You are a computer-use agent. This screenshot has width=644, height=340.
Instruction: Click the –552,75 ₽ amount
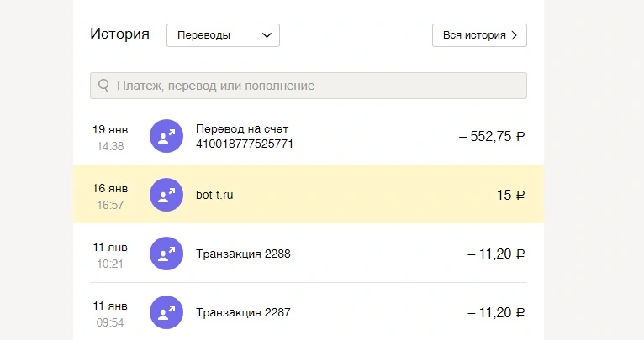492,136
